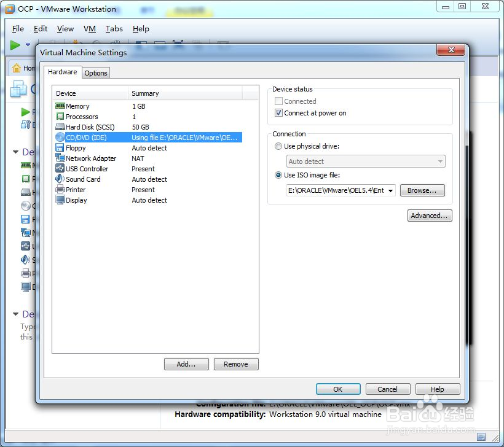Click the green power icon in background sidebar
Screen dimensions: 504x447
[26, 112]
